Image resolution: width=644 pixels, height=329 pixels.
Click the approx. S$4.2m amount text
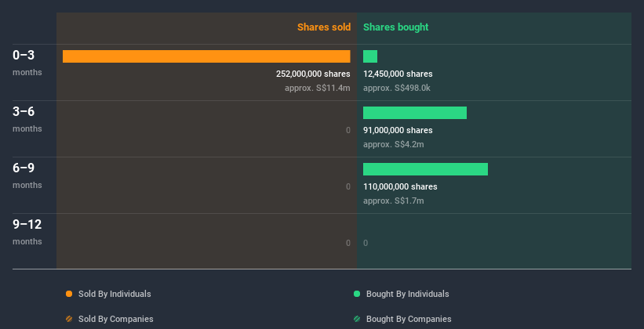click(394, 144)
